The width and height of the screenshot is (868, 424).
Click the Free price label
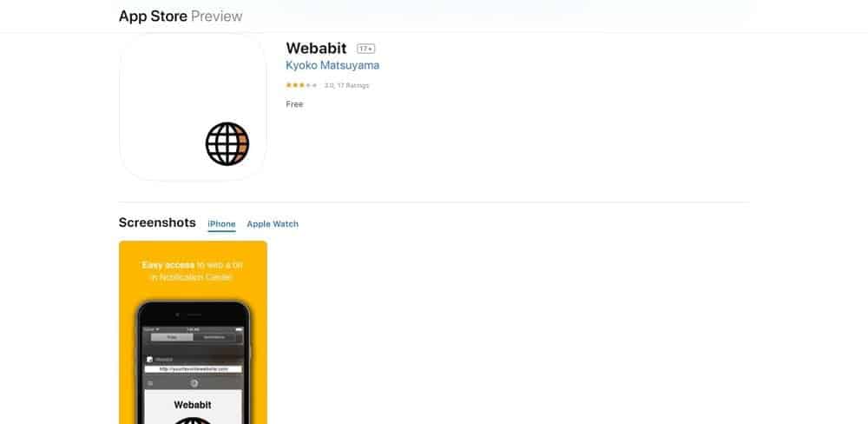click(294, 104)
